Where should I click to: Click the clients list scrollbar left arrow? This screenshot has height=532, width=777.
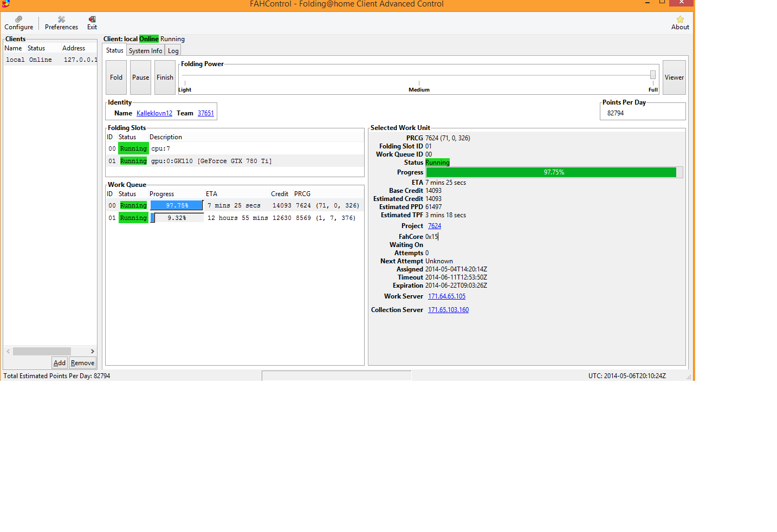[x=8, y=351]
